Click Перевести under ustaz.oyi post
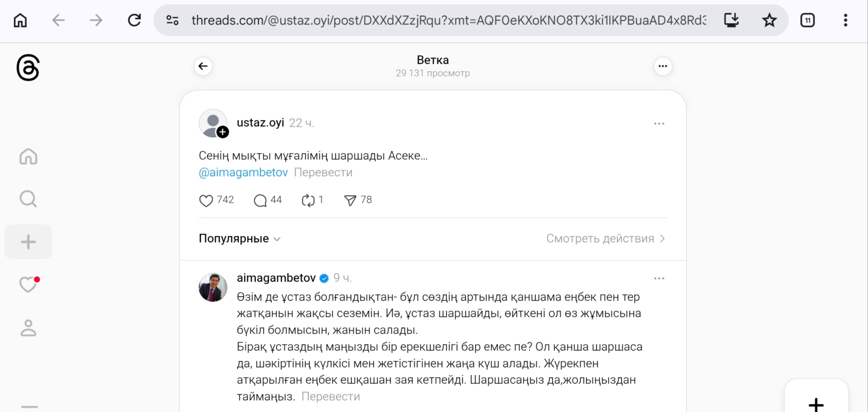 (323, 172)
